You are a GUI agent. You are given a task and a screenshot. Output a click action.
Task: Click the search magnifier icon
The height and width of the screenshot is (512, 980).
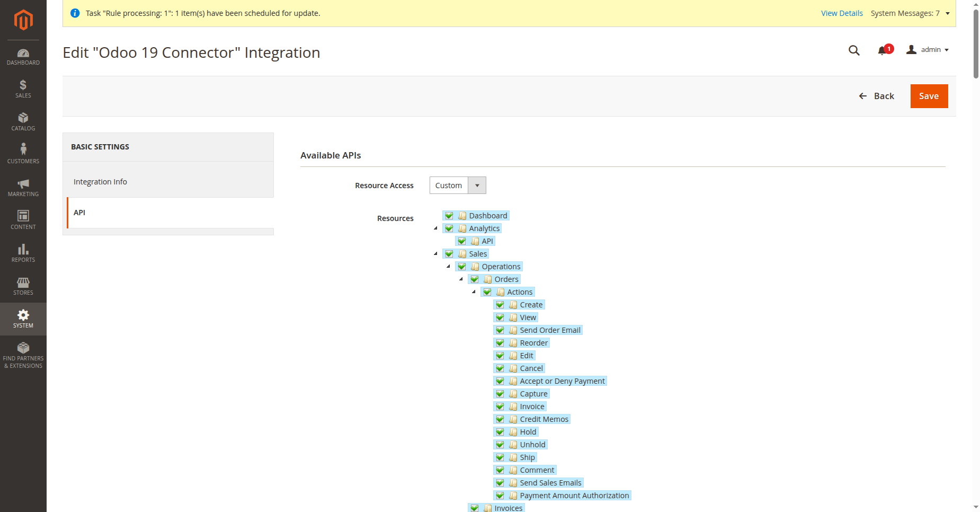854,50
